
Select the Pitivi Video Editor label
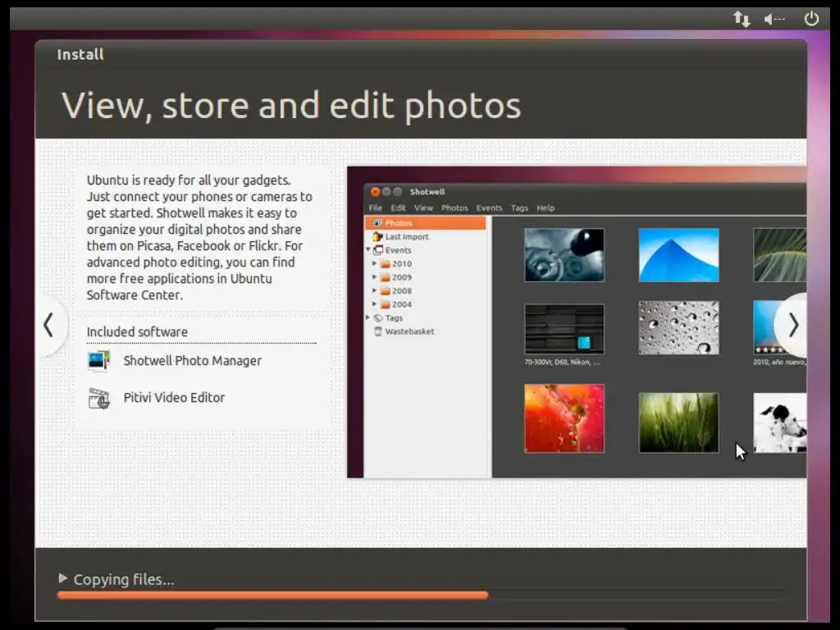pyautogui.click(x=174, y=398)
